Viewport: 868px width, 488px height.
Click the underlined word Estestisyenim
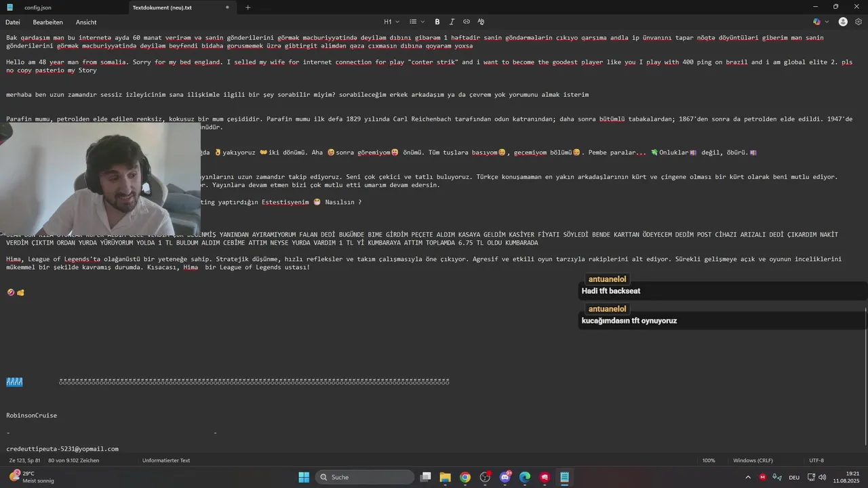tap(285, 202)
